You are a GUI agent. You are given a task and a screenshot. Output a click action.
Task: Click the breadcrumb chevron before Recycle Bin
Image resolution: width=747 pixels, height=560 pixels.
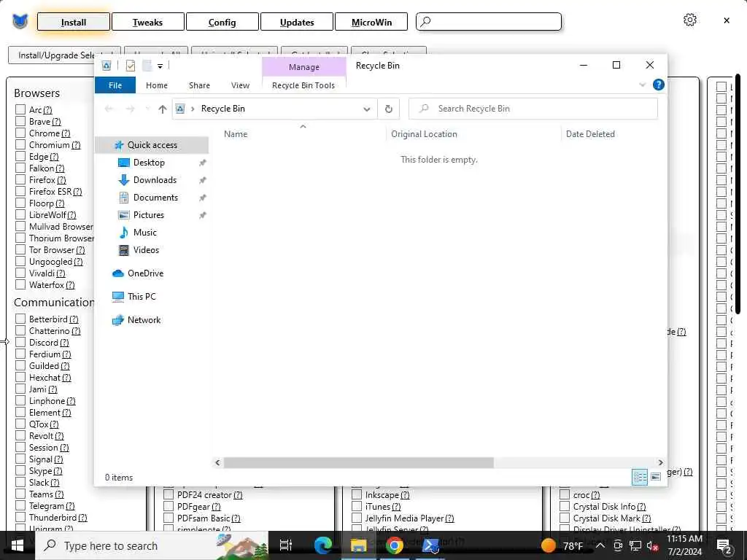click(193, 109)
